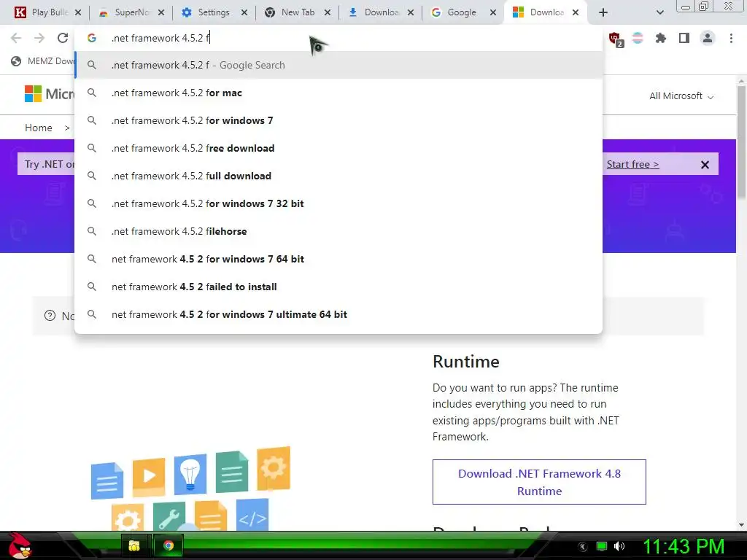Open the uBlock Origin extension icon
The height and width of the screenshot is (560, 747).
(x=616, y=39)
